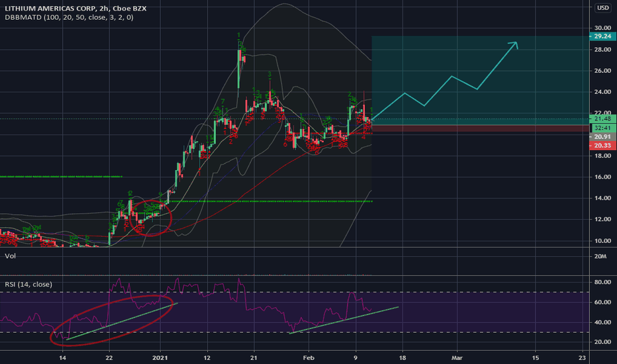Click the 16.00 price axis value
Screen dimensions: 617x364
click(x=602, y=177)
